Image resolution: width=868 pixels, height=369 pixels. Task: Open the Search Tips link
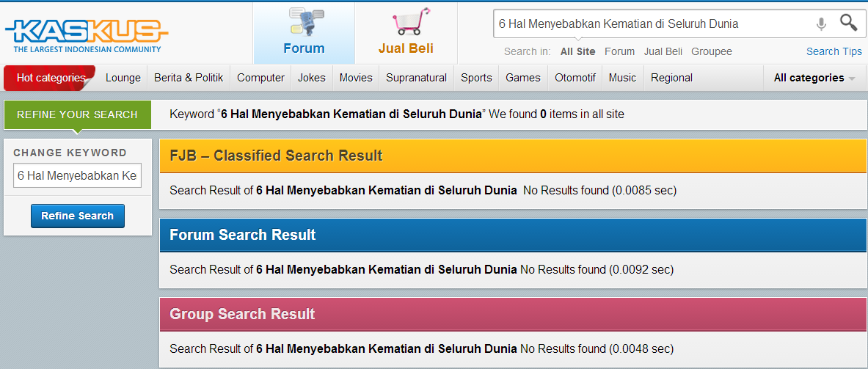834,51
